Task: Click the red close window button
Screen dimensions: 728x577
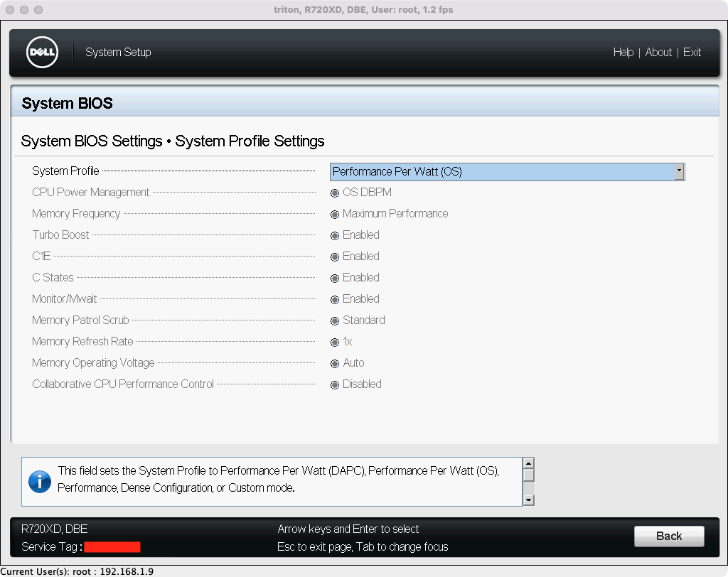Action: (x=10, y=10)
